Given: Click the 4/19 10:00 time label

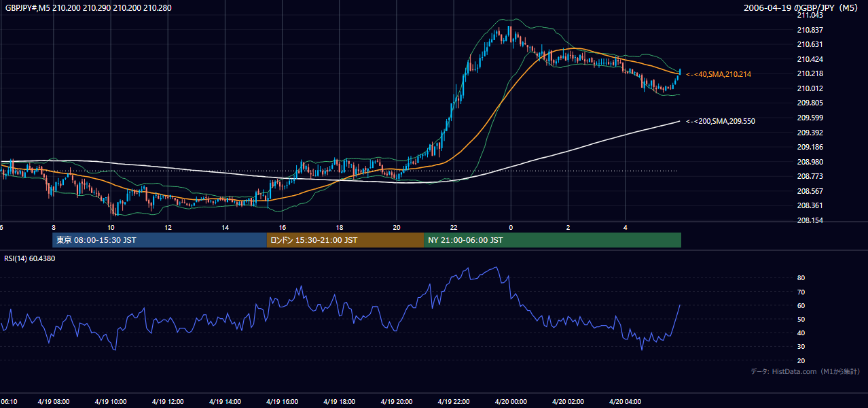Looking at the screenshot, I should (111, 402).
